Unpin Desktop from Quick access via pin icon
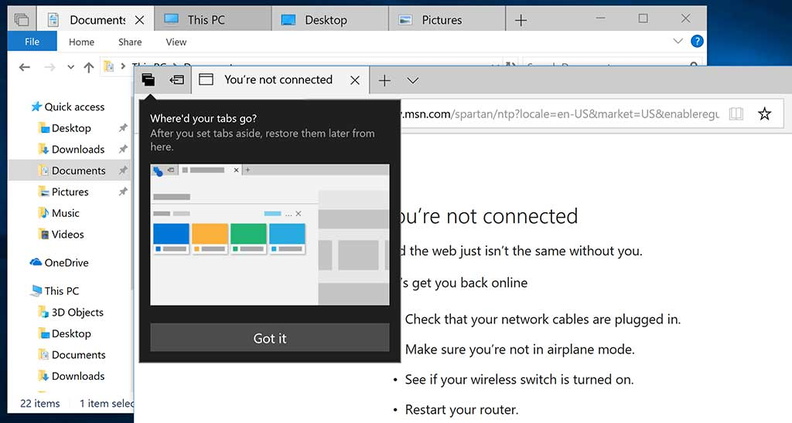 point(123,128)
